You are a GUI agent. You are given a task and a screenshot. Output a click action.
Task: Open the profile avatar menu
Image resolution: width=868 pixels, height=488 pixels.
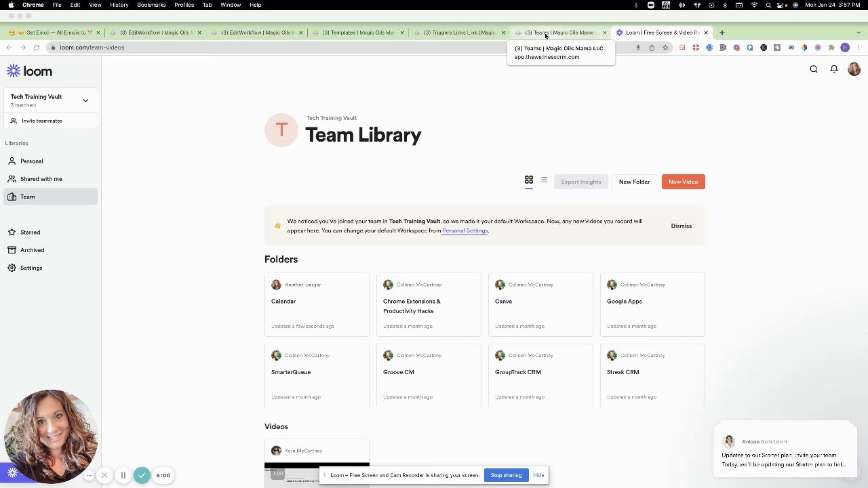pyautogui.click(x=854, y=69)
